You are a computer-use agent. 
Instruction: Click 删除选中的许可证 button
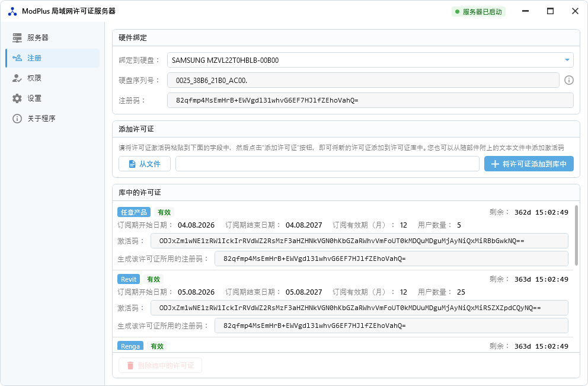[x=160, y=365]
